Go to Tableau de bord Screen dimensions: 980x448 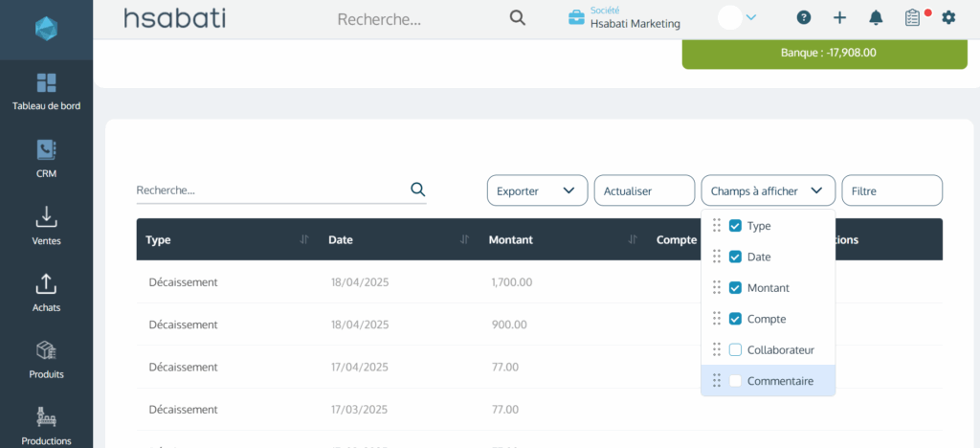click(x=46, y=91)
